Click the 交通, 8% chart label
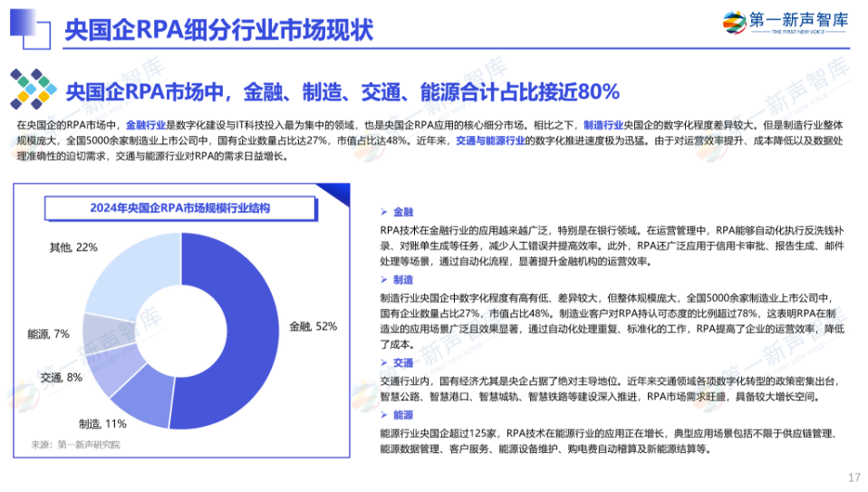 pyautogui.click(x=62, y=378)
